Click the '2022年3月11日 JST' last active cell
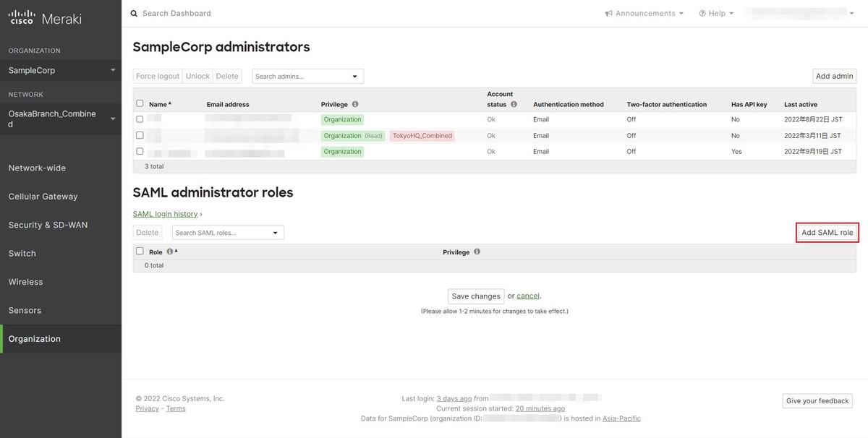 813,135
